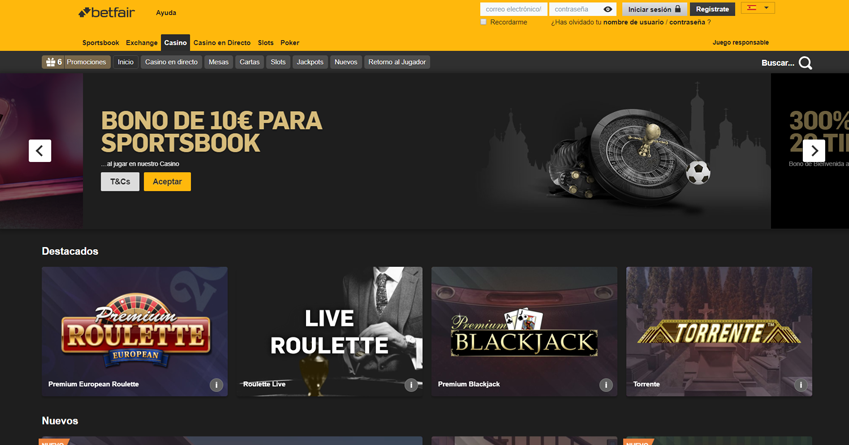Click Iniciar sesión button
This screenshot has width=849, height=445.
pos(654,9)
